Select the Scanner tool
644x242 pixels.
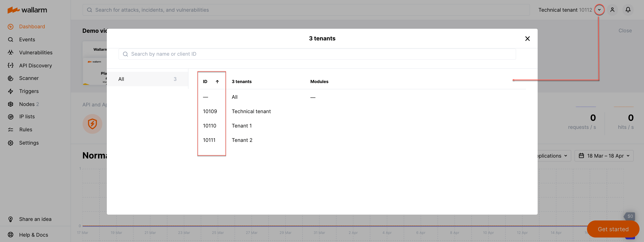coord(29,78)
